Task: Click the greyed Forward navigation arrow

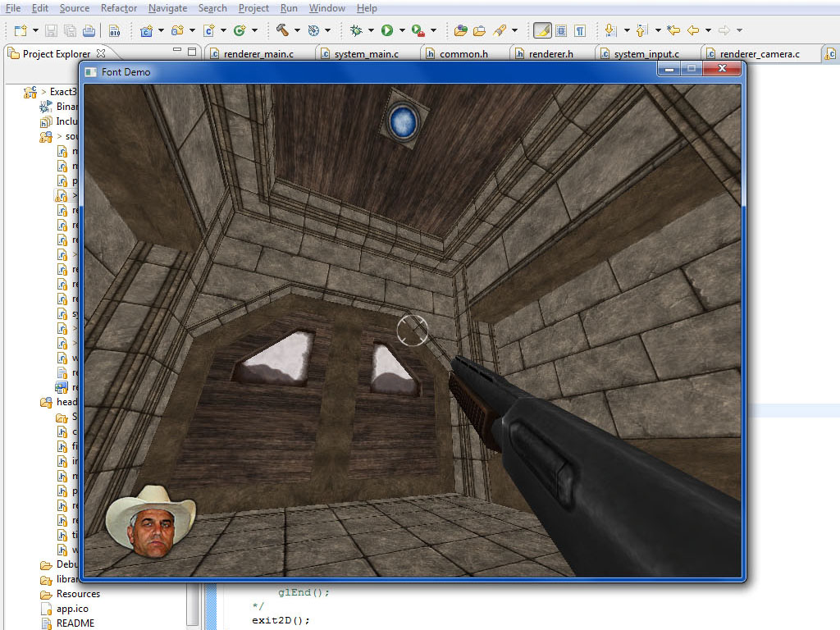Action: tap(724, 30)
